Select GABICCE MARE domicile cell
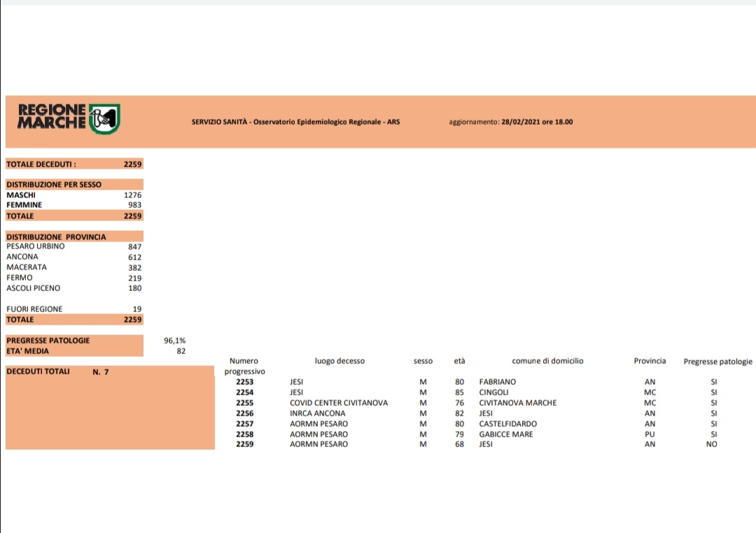Viewport: 756px width, 533px height. 506,434
